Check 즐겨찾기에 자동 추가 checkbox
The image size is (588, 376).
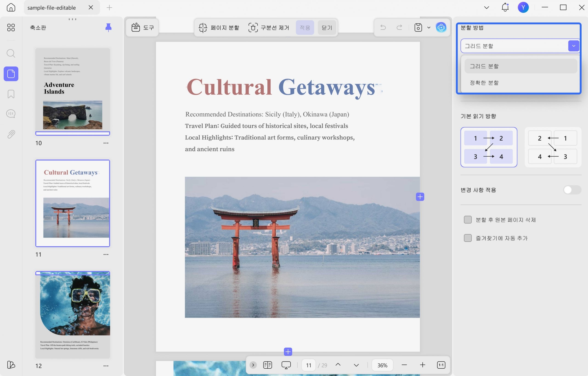coord(468,238)
